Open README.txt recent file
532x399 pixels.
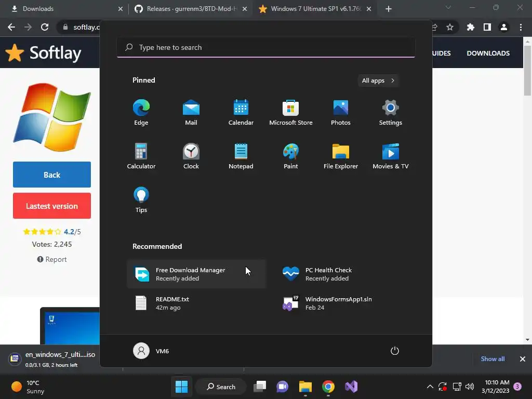[x=196, y=303]
